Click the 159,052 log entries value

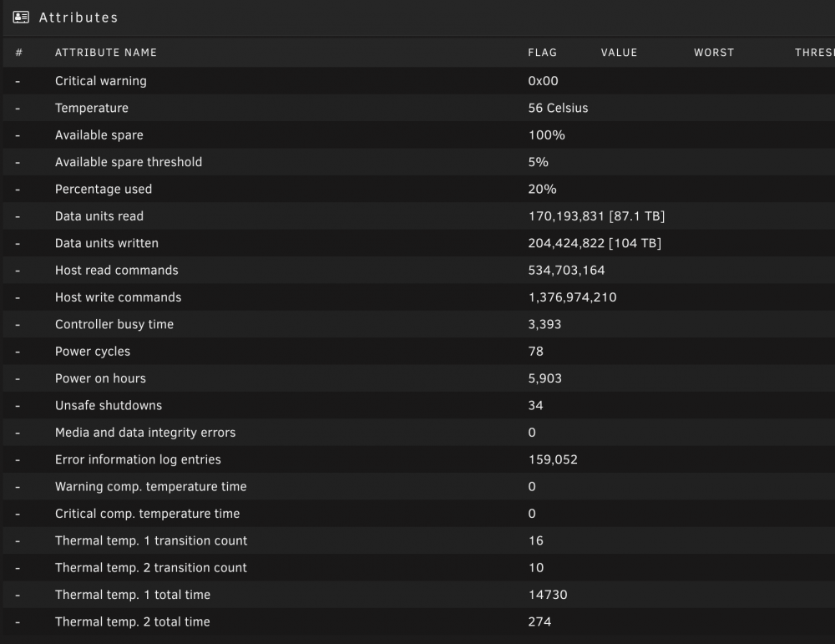[x=553, y=459]
